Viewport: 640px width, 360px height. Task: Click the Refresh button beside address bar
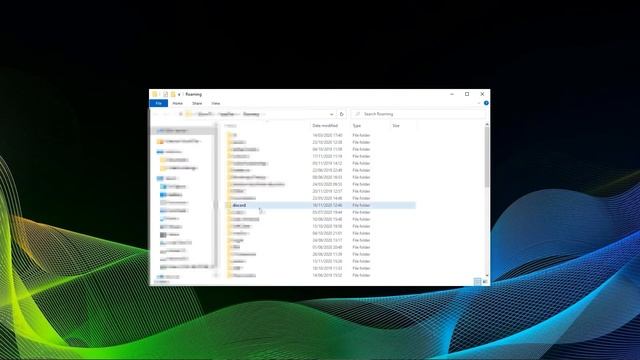click(x=342, y=114)
